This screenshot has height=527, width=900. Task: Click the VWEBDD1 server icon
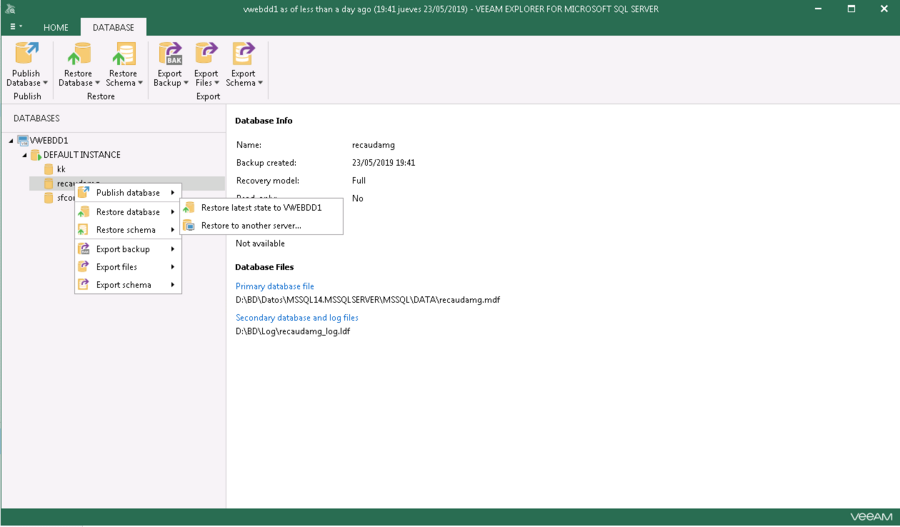pos(23,141)
